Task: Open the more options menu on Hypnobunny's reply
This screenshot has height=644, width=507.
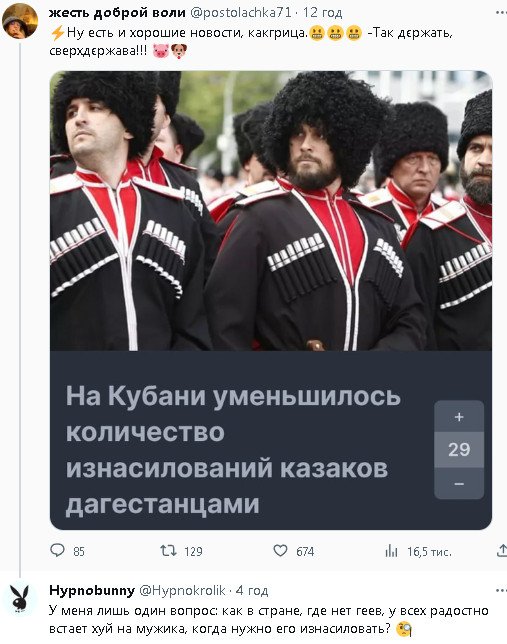Action: pos(501,591)
